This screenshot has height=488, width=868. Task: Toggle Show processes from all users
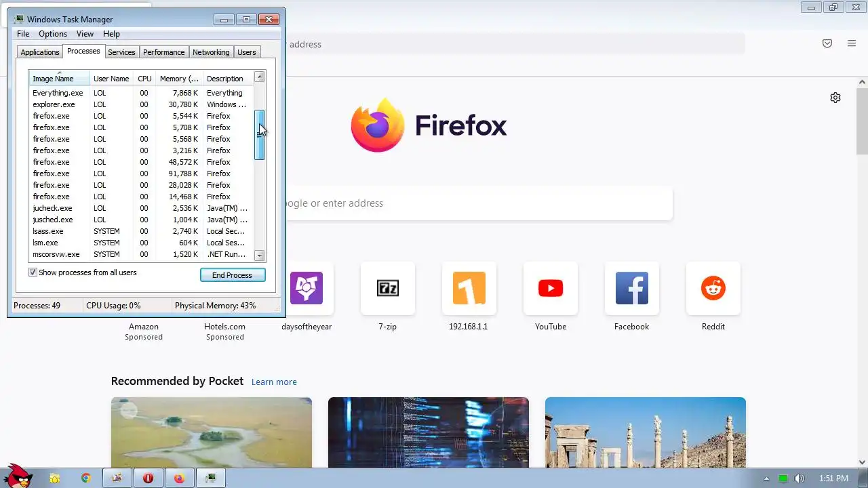click(x=33, y=272)
